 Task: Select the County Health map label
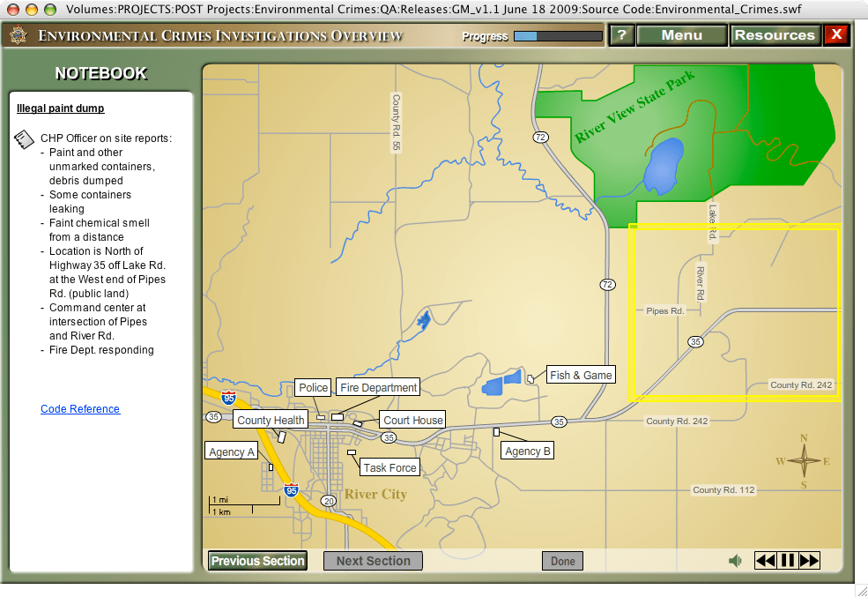pyautogui.click(x=271, y=421)
